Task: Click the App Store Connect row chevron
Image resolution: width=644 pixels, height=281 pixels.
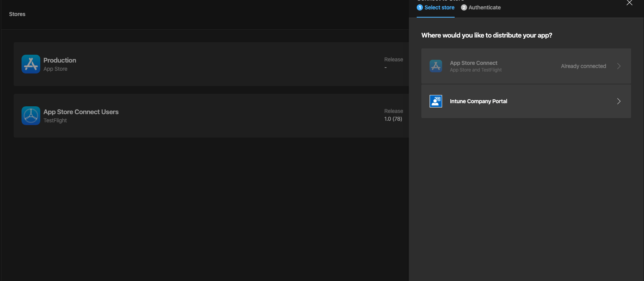Action: pos(619,66)
